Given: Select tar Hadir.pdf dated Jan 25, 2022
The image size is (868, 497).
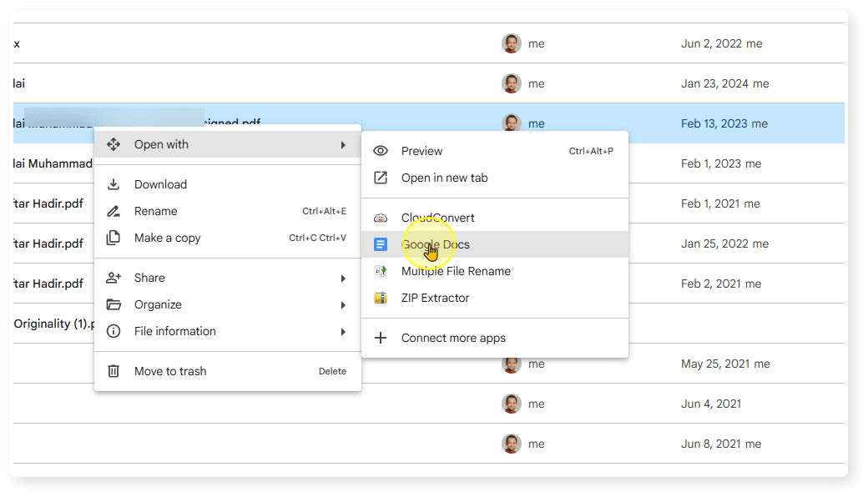Looking at the screenshot, I should pos(48,243).
